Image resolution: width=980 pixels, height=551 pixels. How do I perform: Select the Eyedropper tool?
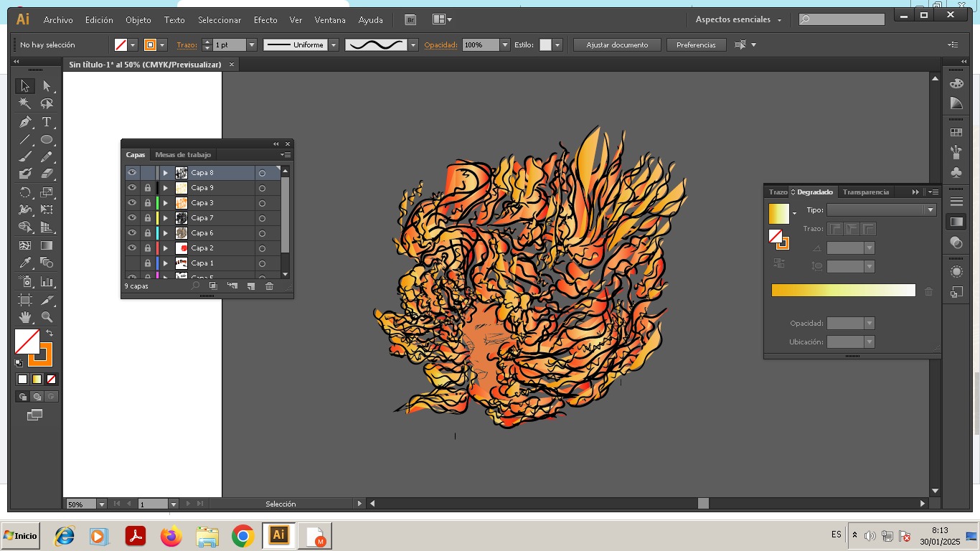25,263
